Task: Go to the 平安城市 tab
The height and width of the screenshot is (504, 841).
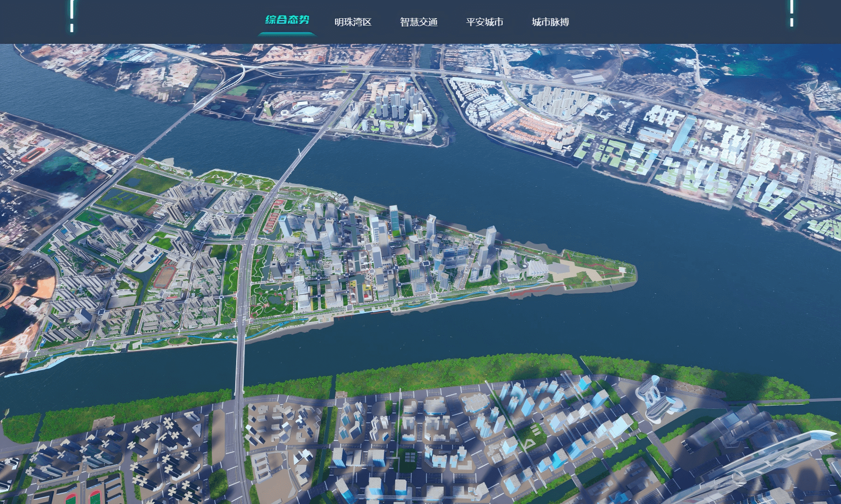Action: (x=484, y=22)
